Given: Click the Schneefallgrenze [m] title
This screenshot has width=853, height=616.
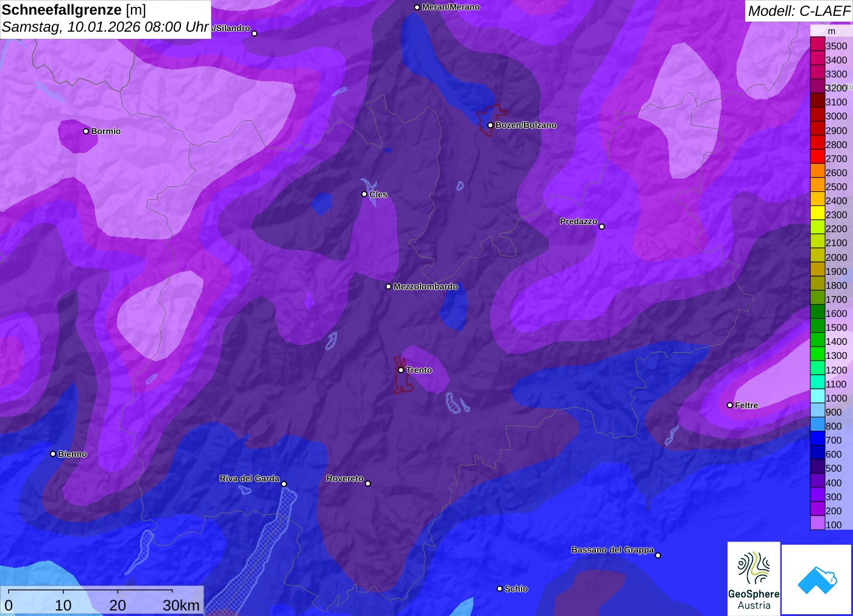Looking at the screenshot, I should point(74,10).
